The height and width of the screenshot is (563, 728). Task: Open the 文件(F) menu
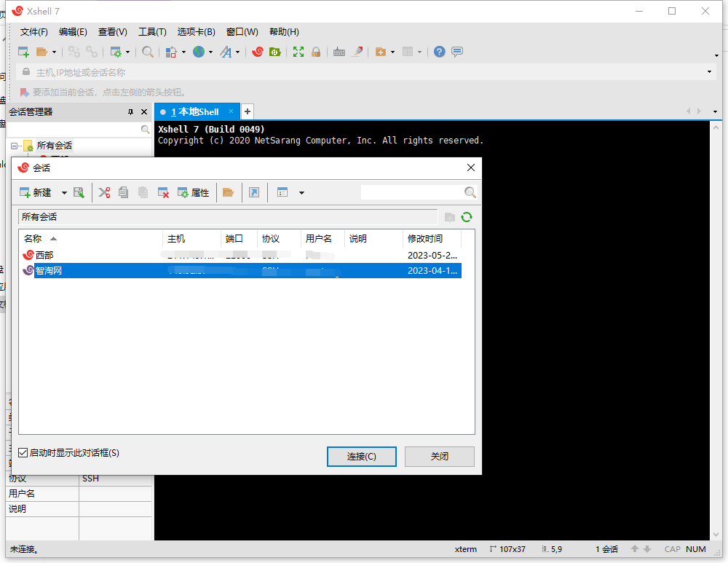34,31
